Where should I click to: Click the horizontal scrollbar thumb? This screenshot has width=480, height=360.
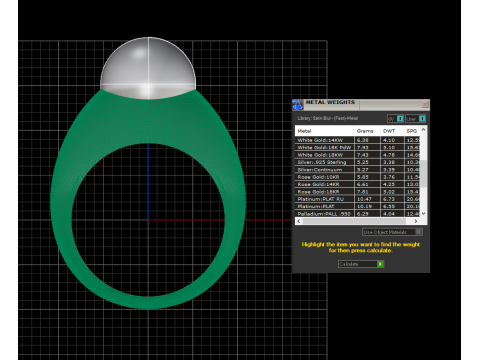pos(354,221)
